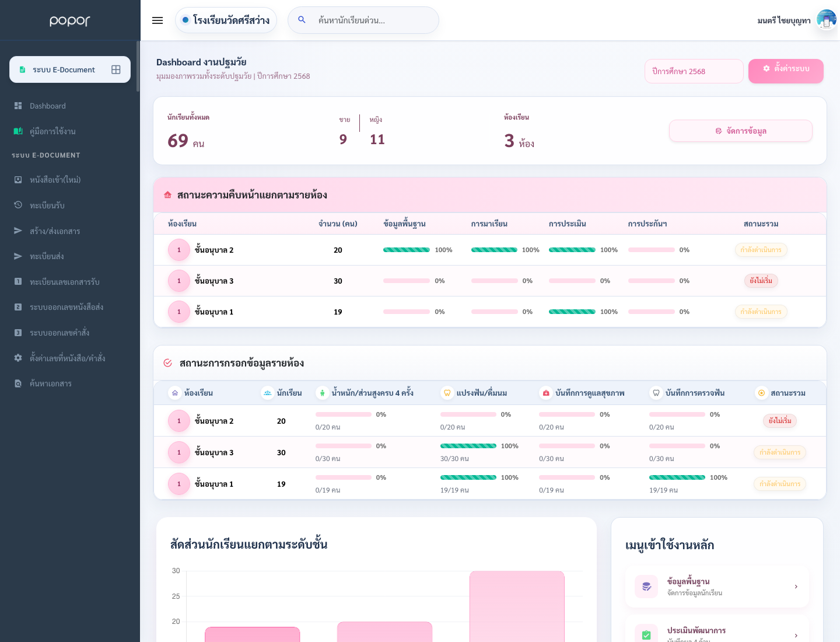
Task: Click the ข้อมูลพื้นฐาน database icon
Action: 646,587
